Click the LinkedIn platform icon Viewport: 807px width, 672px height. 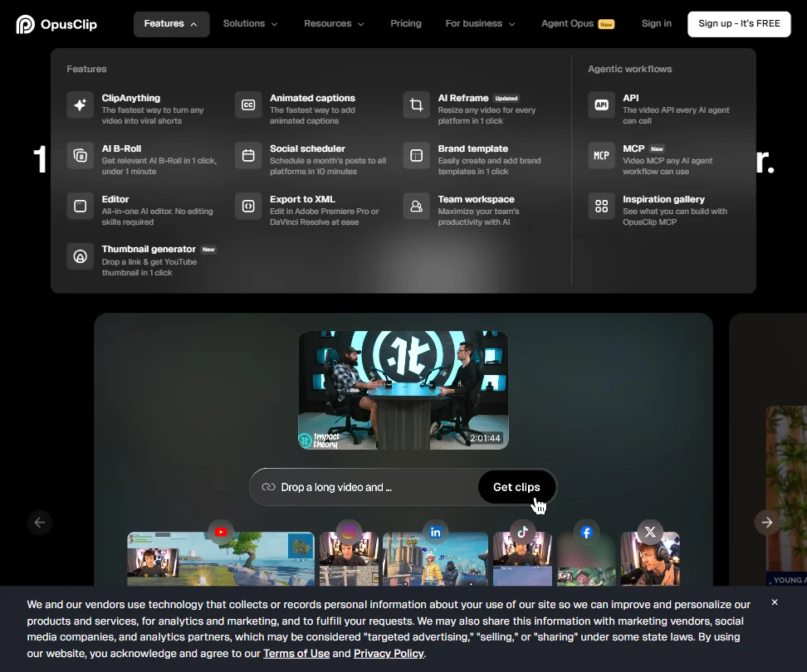pos(435,532)
